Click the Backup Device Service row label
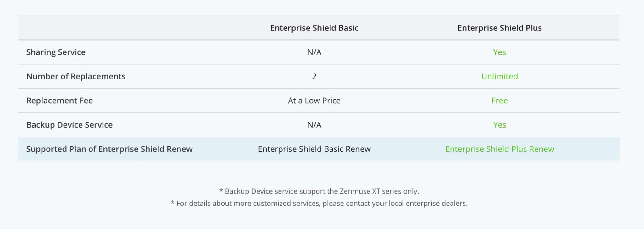 pyautogui.click(x=69, y=125)
